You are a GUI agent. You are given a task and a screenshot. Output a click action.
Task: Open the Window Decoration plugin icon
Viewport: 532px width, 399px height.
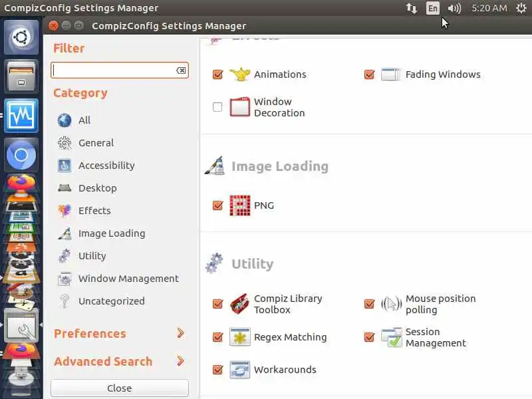(x=239, y=107)
